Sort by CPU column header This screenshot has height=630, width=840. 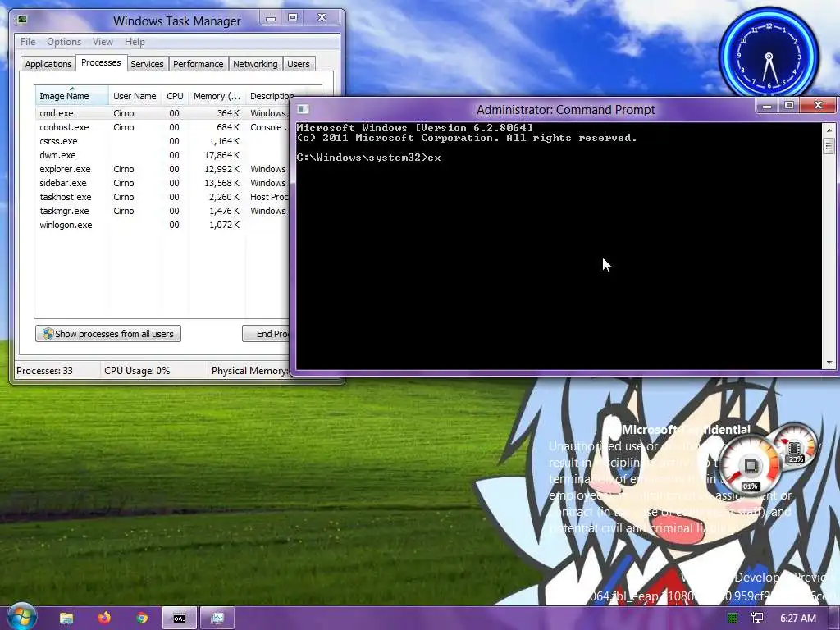176,96
